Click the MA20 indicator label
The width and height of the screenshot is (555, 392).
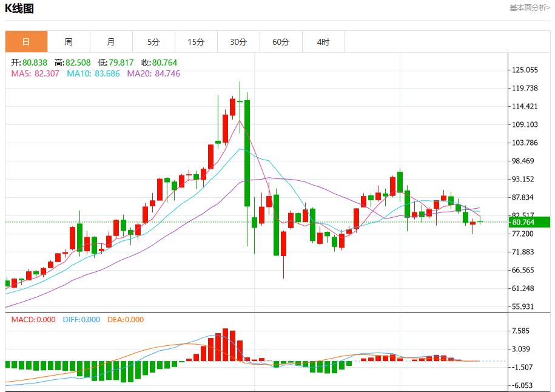click(153, 73)
